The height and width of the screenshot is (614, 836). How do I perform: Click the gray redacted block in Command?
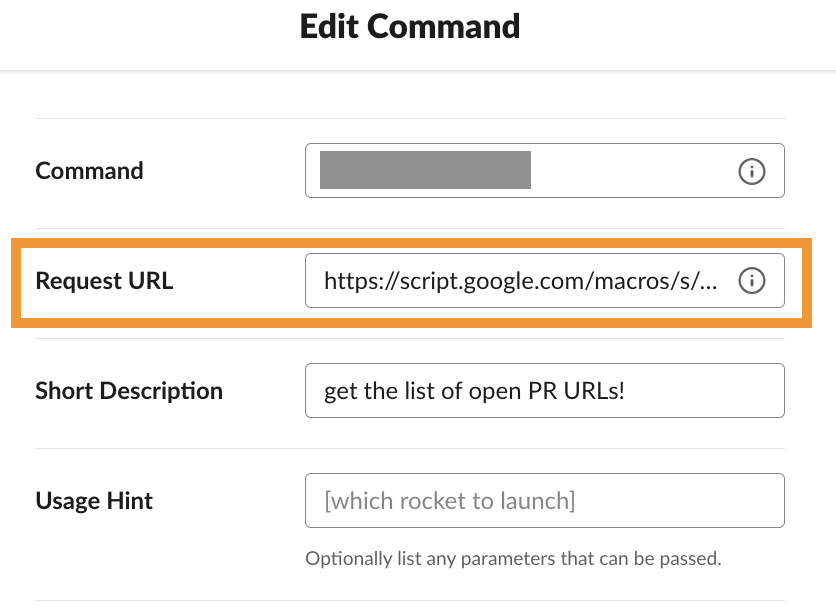[425, 170]
